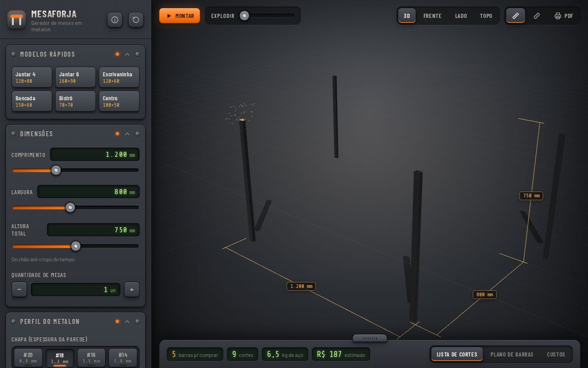Viewport: 588px width, 368px height.
Task: Open the Lista de Cortes tab
Action: tap(457, 354)
